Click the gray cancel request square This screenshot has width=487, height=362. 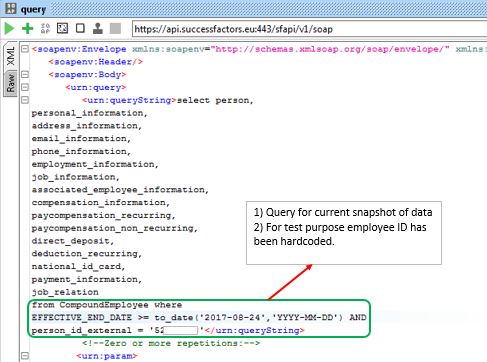point(115,29)
